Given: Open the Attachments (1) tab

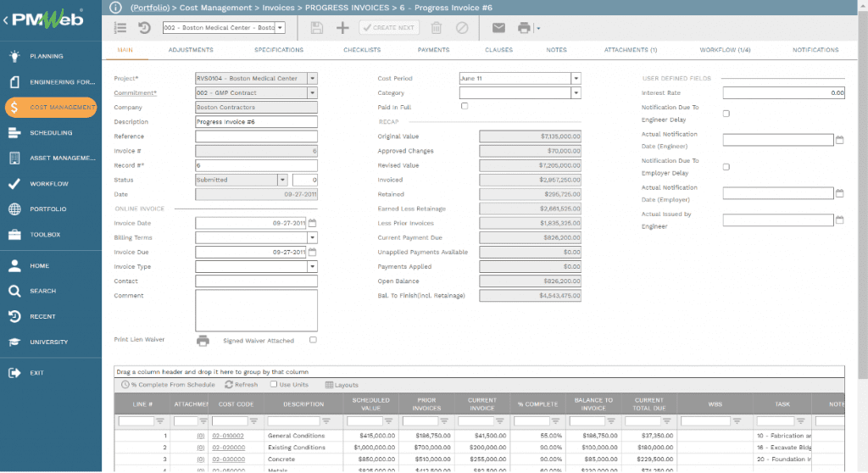Looking at the screenshot, I should (x=631, y=50).
